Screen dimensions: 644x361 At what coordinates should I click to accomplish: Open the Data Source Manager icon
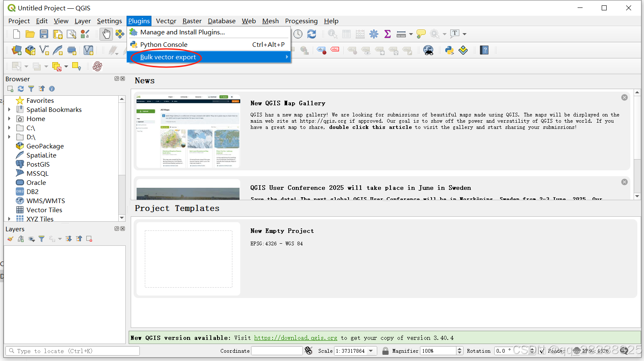17,51
